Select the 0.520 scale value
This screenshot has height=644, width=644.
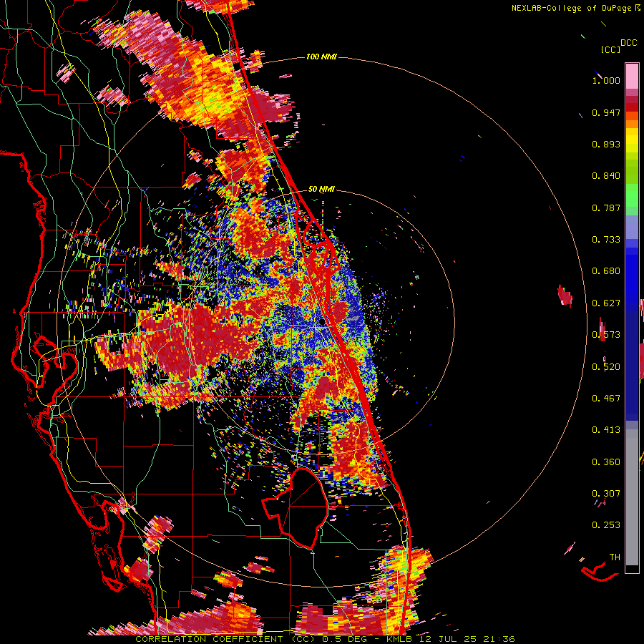[606, 367]
